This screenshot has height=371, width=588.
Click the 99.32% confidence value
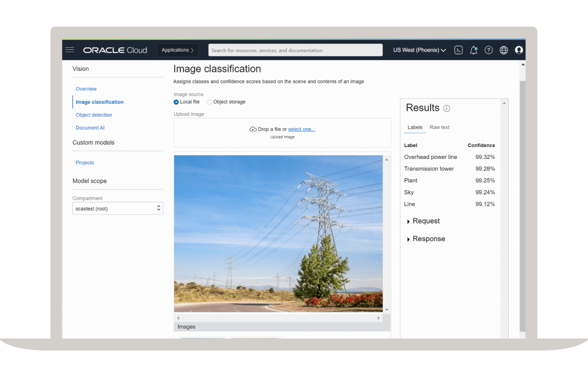click(485, 157)
